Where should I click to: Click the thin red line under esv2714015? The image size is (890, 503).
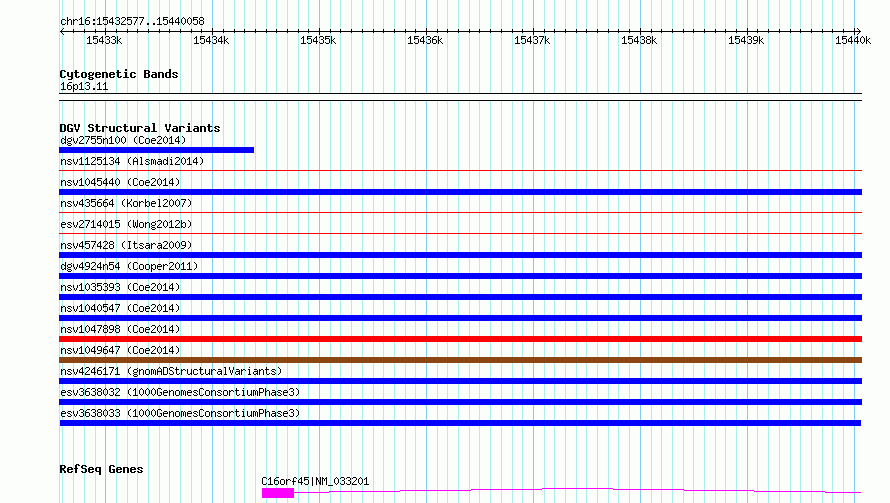point(460,233)
